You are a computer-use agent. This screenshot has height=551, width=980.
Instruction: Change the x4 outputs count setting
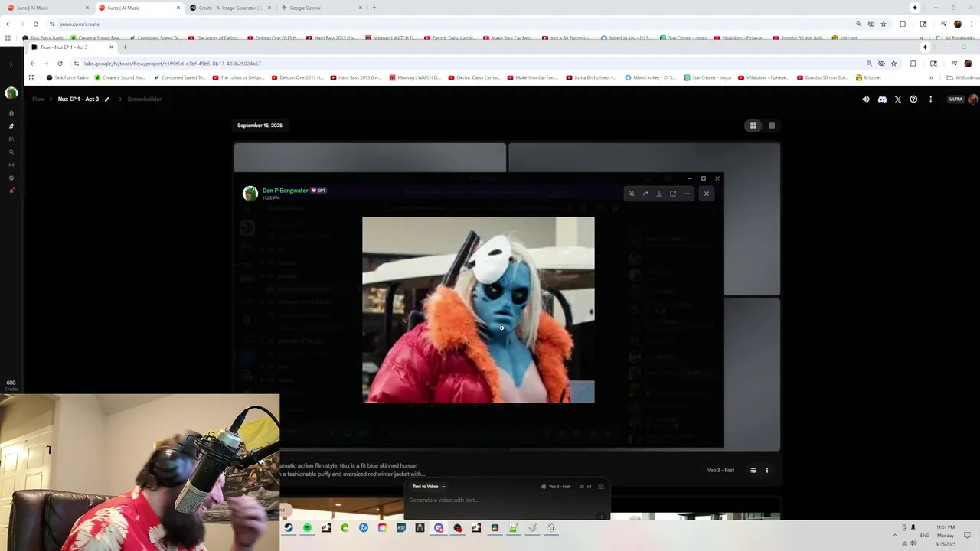[x=586, y=486]
